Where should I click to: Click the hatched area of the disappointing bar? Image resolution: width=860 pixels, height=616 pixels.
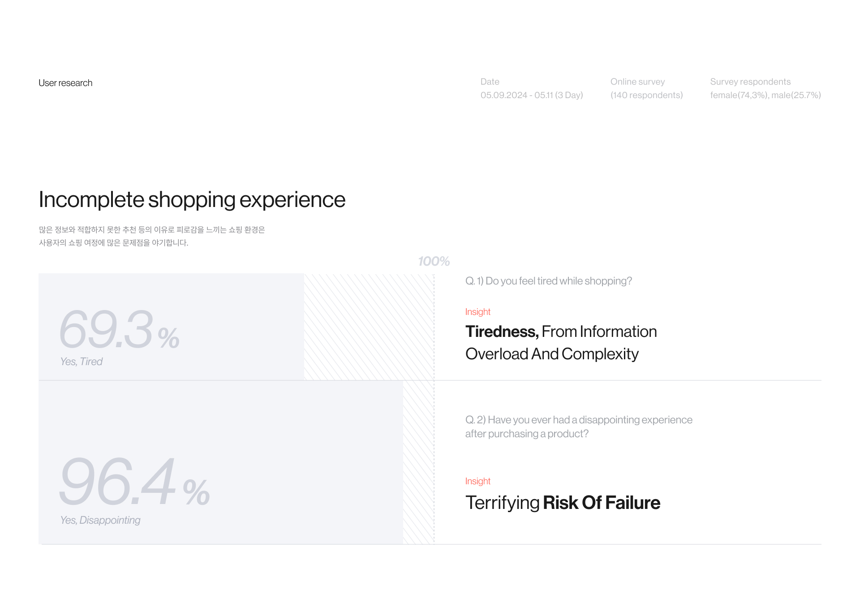pyautogui.click(x=418, y=462)
